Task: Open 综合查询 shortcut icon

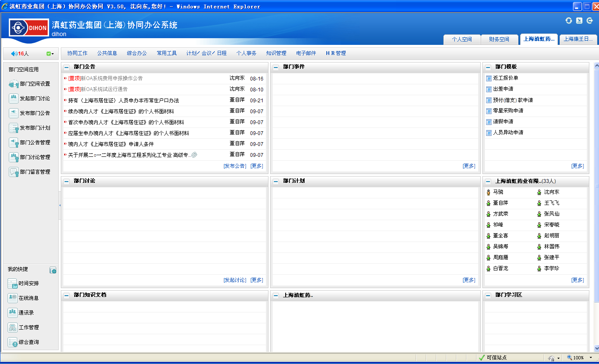Action: 13,342
